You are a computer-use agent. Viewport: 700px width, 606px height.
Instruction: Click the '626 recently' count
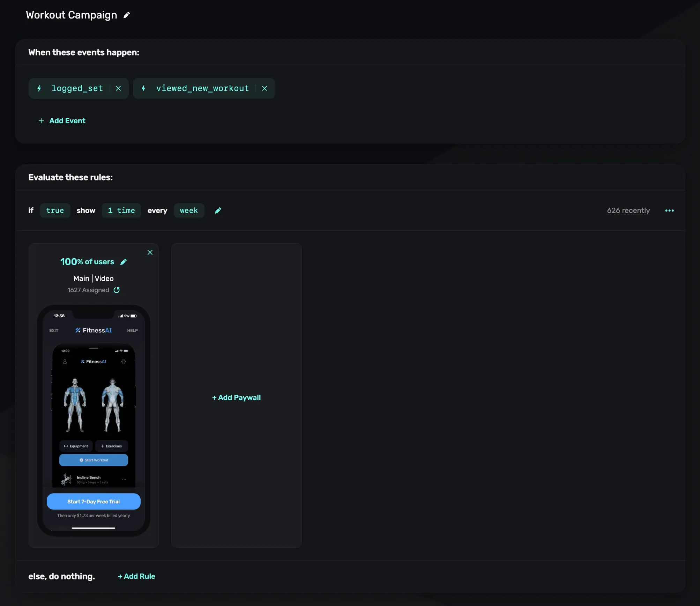click(628, 210)
